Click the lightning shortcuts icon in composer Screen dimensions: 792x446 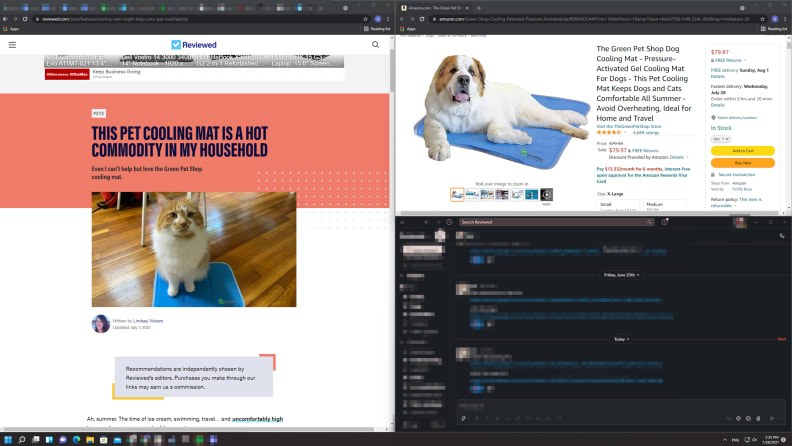point(463,418)
